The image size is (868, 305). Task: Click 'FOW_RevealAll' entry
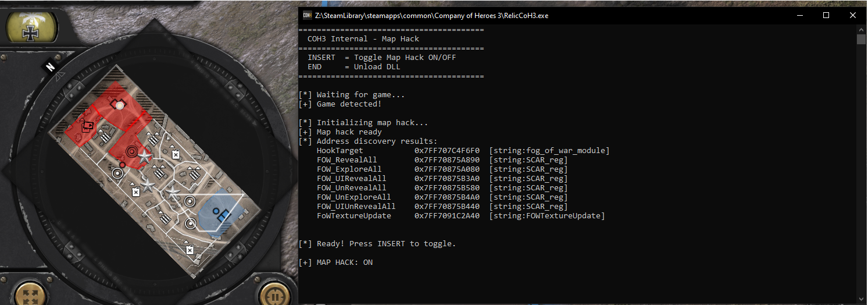[x=347, y=160]
